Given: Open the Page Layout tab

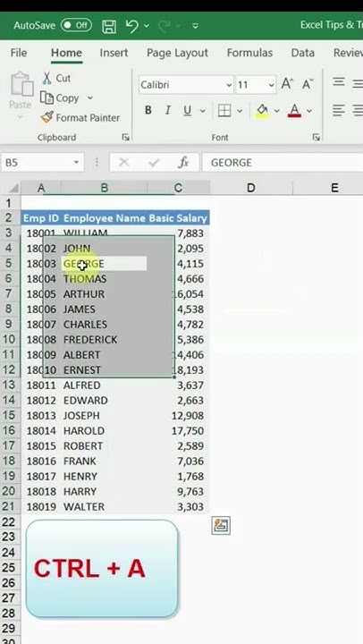Looking at the screenshot, I should (x=177, y=53).
